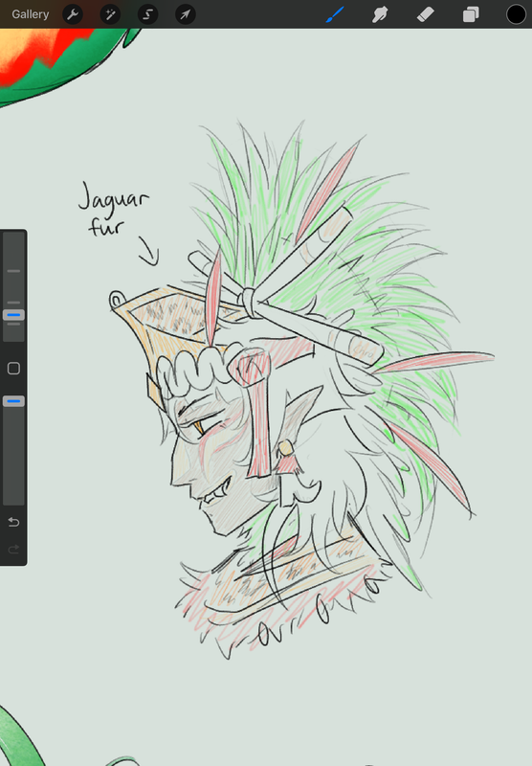
Task: Return to the Gallery
Action: (31, 14)
